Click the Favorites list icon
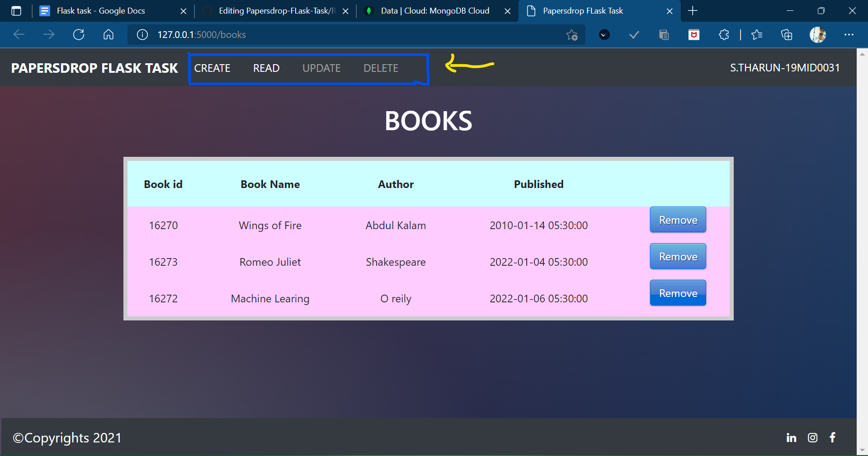Viewport: 868px width, 456px height. tap(757, 34)
